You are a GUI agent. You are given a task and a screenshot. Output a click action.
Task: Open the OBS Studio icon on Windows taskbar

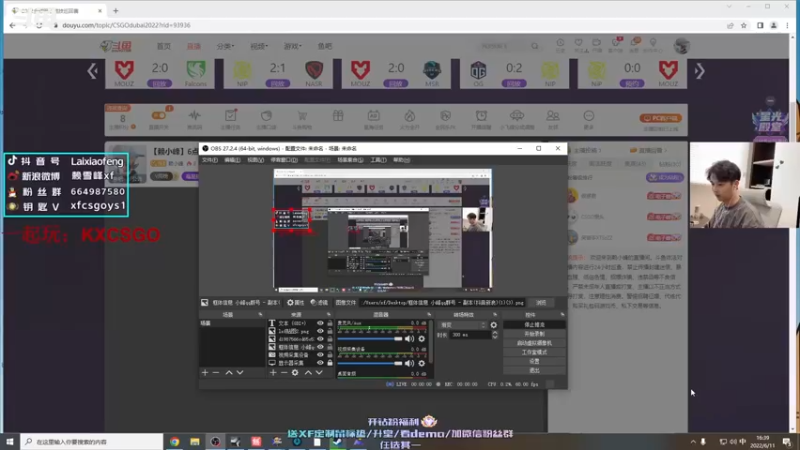point(215,442)
